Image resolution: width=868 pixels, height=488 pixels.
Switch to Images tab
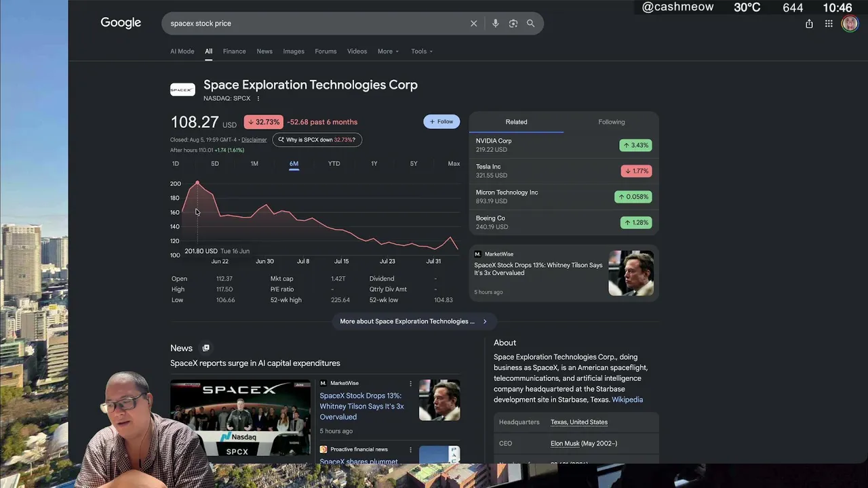pyautogui.click(x=294, y=52)
